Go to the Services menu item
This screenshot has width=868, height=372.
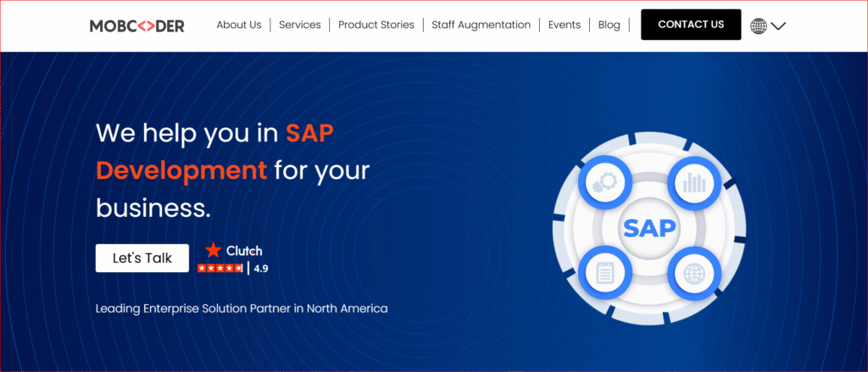pyautogui.click(x=300, y=25)
